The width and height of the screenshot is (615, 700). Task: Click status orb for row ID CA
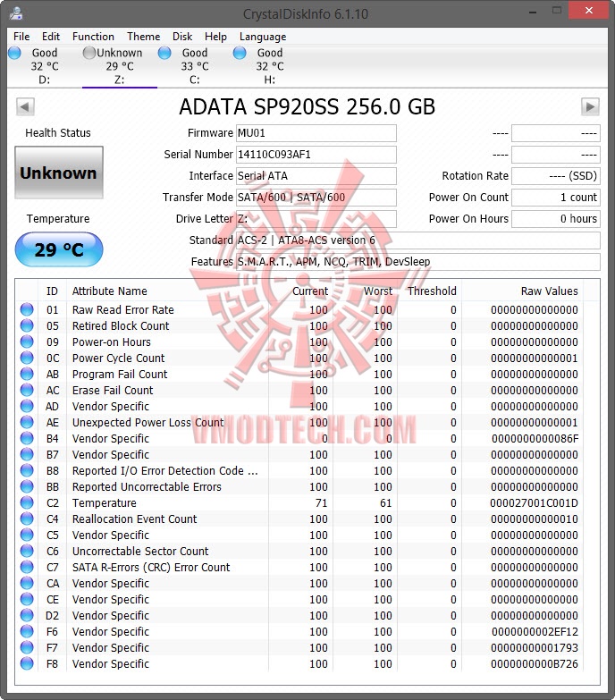point(27,583)
